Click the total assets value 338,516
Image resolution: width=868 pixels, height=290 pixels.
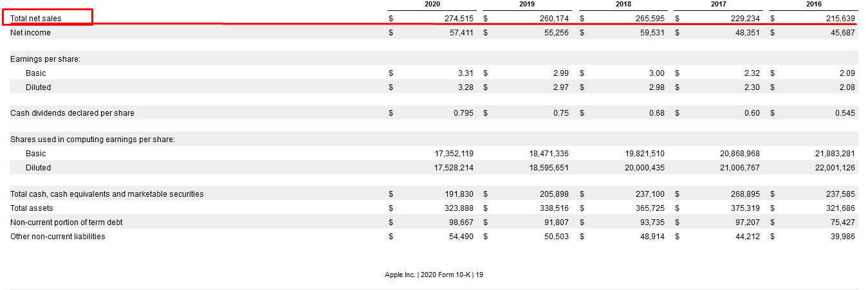pos(554,208)
